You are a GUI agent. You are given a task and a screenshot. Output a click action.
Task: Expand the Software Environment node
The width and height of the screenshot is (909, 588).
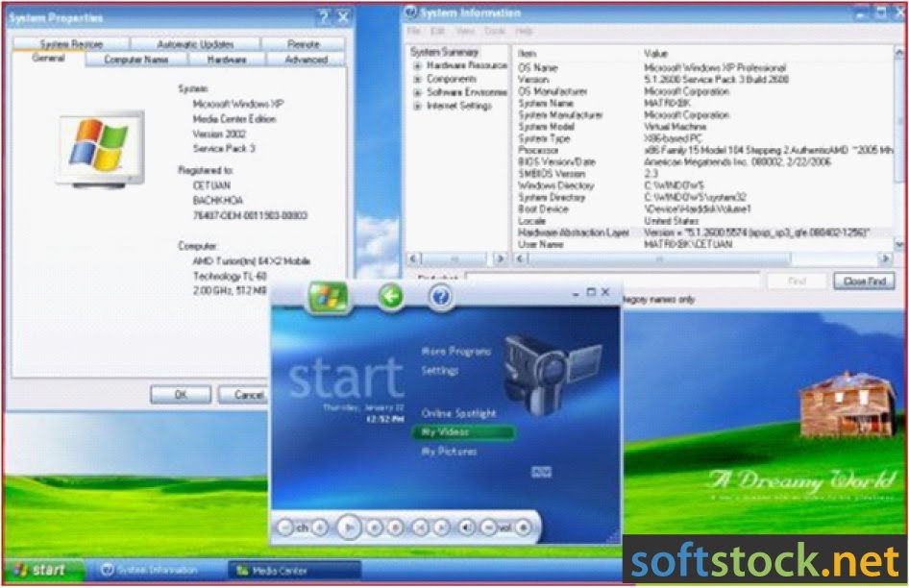click(417, 92)
